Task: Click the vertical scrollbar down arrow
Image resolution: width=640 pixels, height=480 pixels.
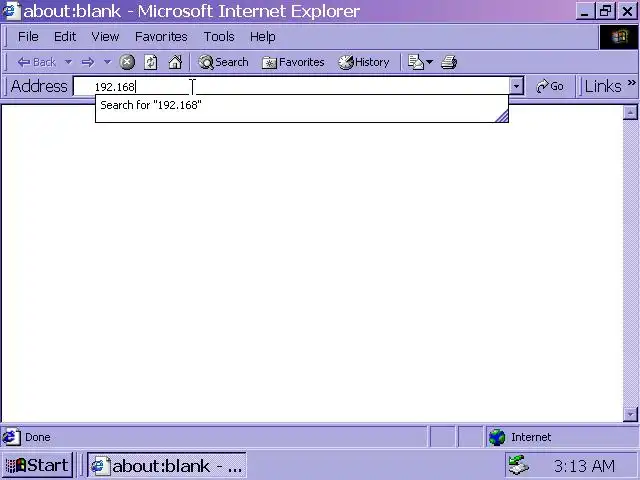Action: coord(630,415)
